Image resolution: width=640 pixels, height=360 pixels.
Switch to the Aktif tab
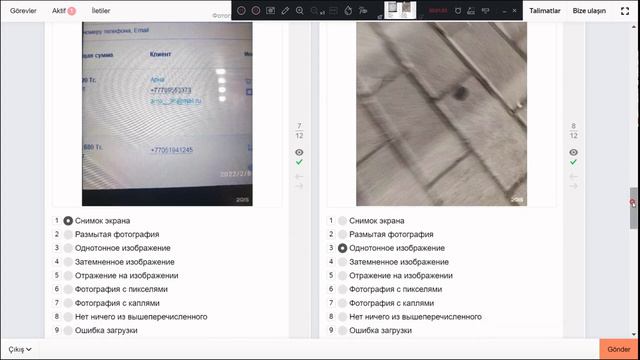pos(59,11)
